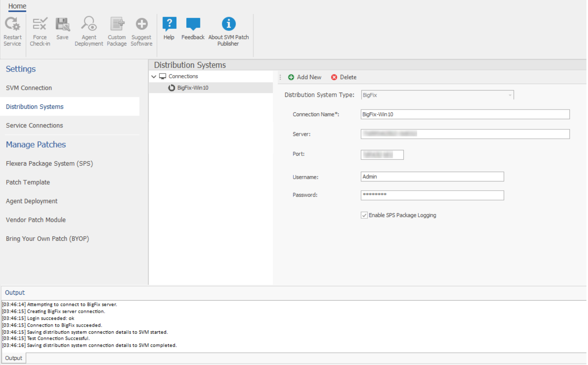Click the Connection Name input field
This screenshot has width=588, height=365.
coord(465,114)
